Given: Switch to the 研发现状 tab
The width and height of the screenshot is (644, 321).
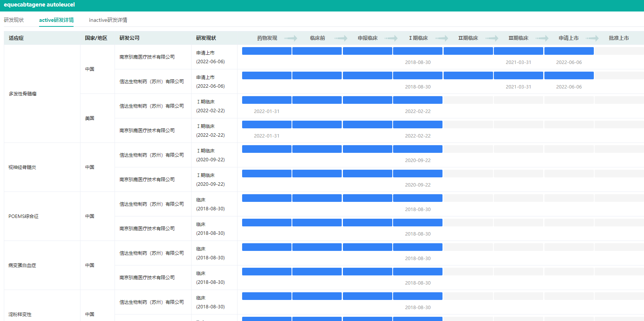Looking at the screenshot, I should 14,20.
